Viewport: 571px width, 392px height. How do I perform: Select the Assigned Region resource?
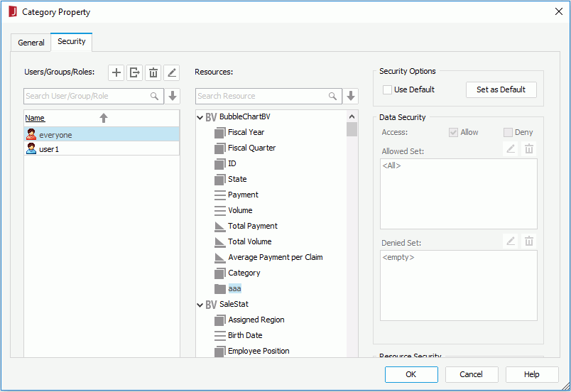[256, 320]
